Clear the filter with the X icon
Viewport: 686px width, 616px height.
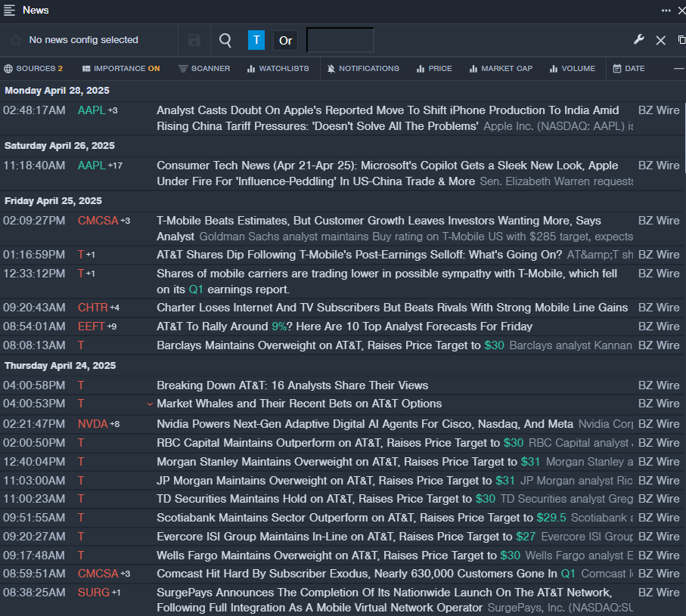point(660,40)
